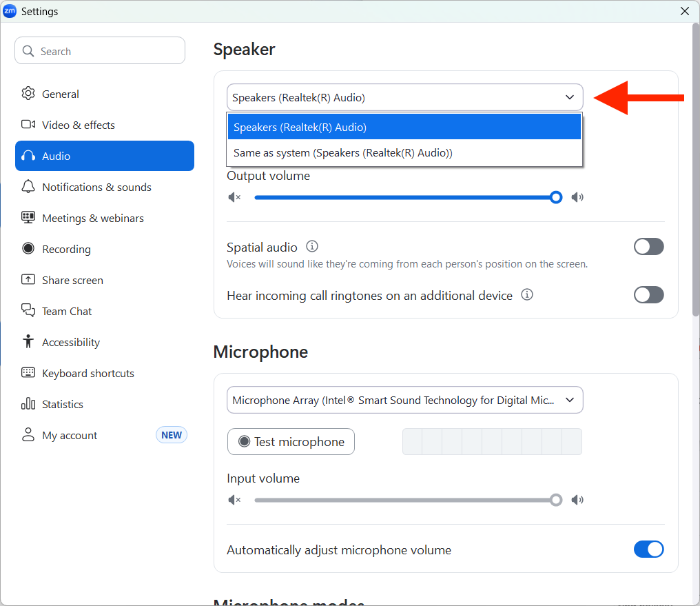Image resolution: width=700 pixels, height=606 pixels.
Task: Disable automatically adjust microphone volume
Action: click(648, 549)
